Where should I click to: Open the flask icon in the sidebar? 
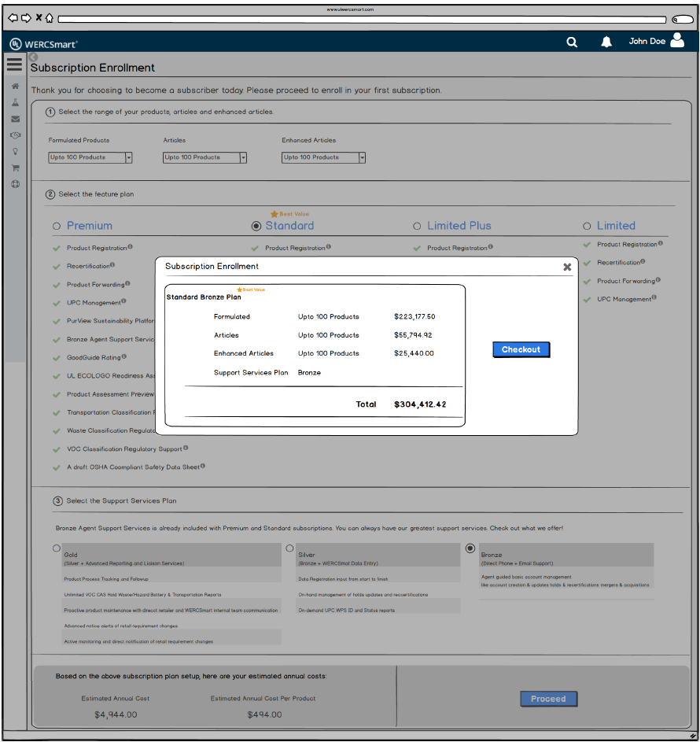(15, 102)
